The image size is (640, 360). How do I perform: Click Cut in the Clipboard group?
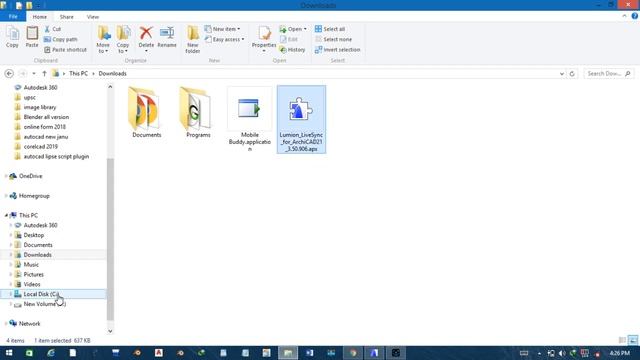[52, 29]
